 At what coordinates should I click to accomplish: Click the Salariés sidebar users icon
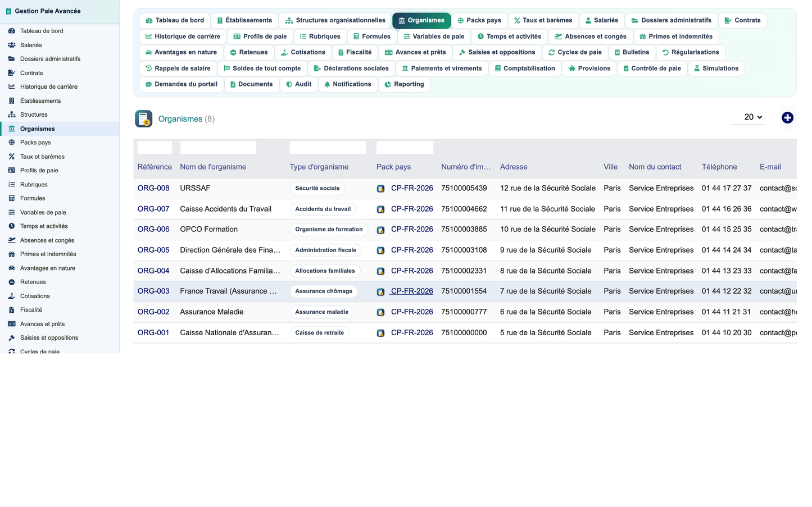[11, 45]
